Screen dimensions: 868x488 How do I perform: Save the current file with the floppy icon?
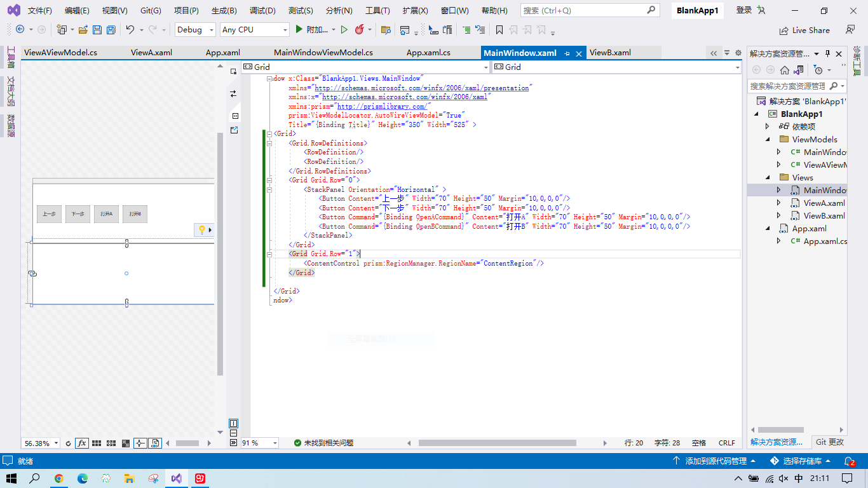click(97, 29)
